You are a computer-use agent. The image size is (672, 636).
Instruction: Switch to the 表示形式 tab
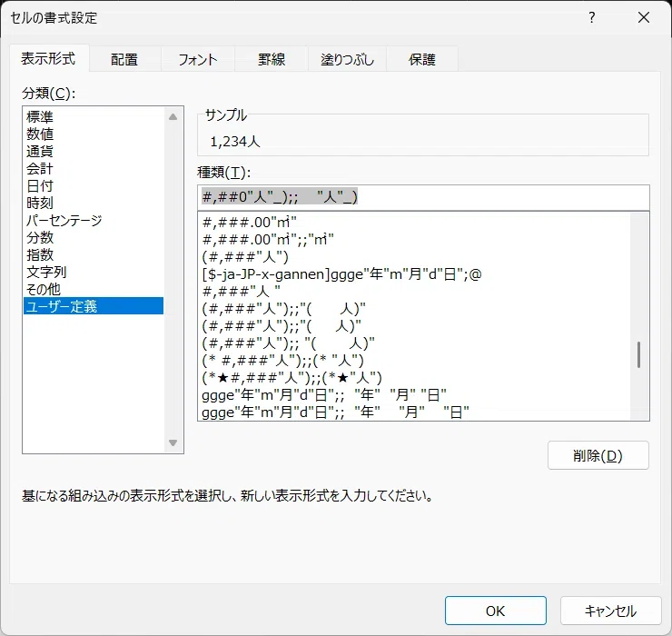click(x=48, y=59)
